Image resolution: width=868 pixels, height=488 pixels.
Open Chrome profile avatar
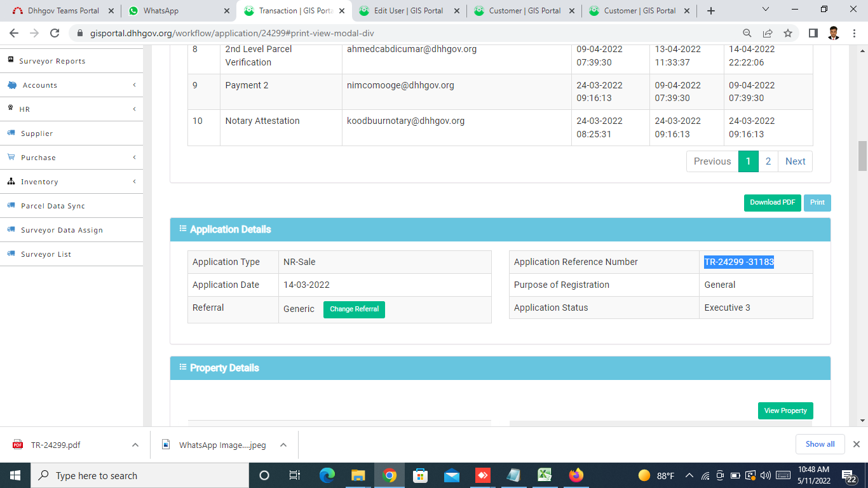tap(834, 33)
